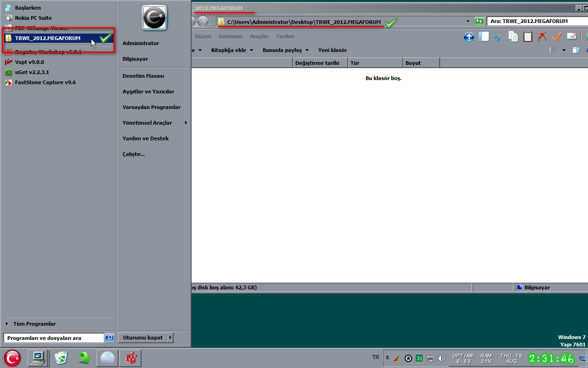The height and width of the screenshot is (368, 588).
Task: Click the 'Değiştirme tarihi' column header
Action: pos(321,63)
